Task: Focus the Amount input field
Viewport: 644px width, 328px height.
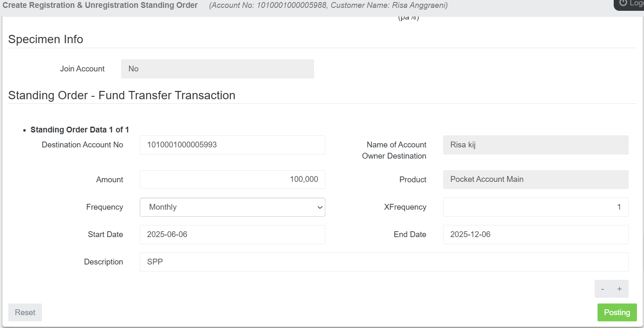Action: click(x=232, y=179)
